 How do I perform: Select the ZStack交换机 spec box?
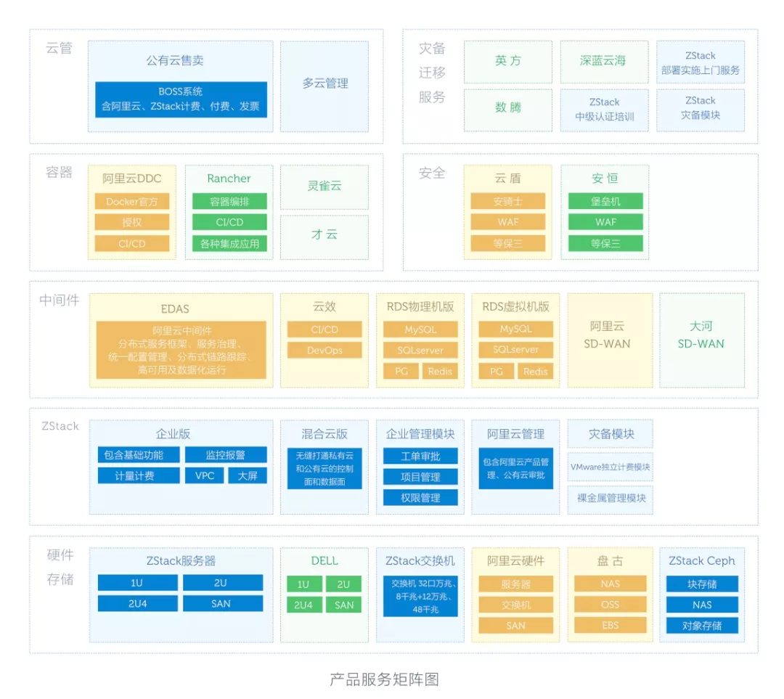pos(420,597)
